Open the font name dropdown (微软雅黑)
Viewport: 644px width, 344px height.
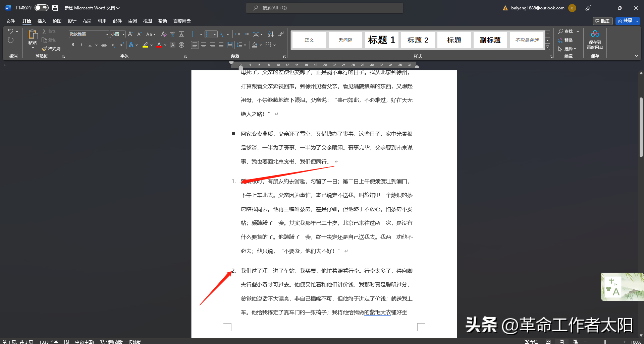coord(107,34)
